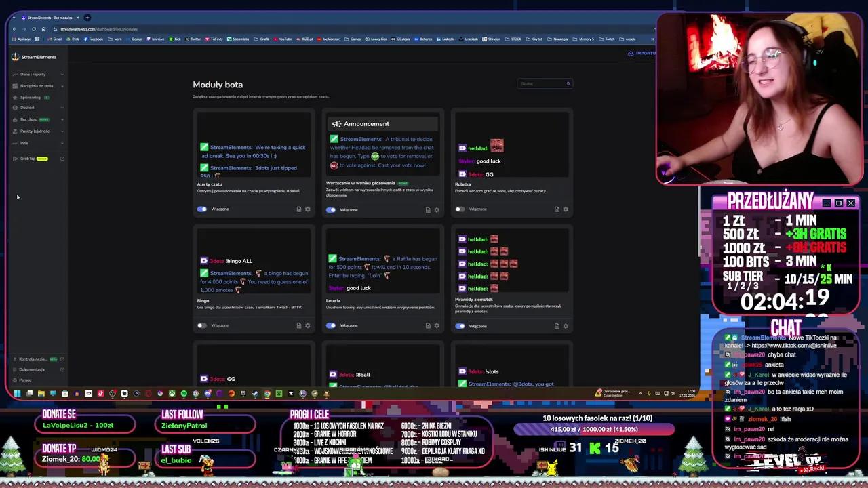
Task: Click GrabTap external link icon
Action: (62, 159)
